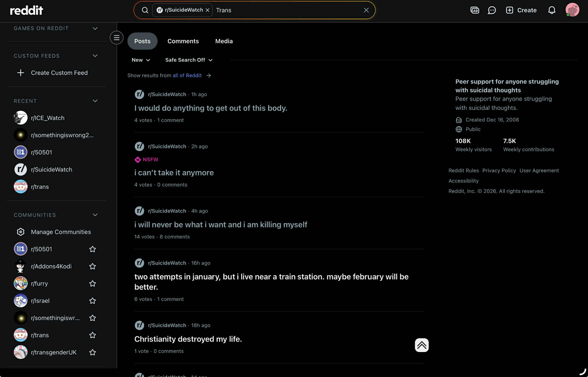The width and height of the screenshot is (588, 377).
Task: Toggle favorite star for r/transgenderUK
Action: click(x=92, y=352)
